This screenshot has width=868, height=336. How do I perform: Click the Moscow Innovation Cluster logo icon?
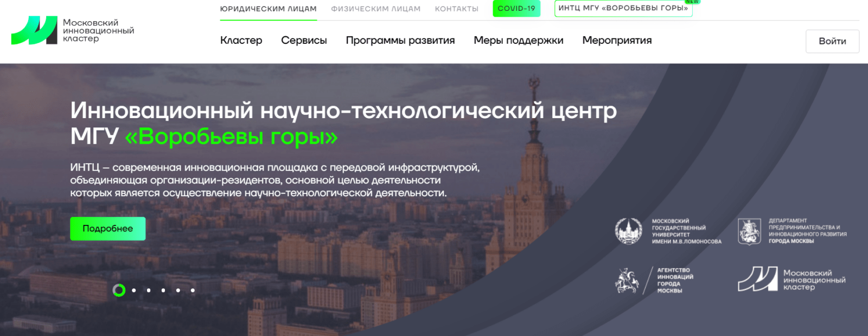pos(34,30)
